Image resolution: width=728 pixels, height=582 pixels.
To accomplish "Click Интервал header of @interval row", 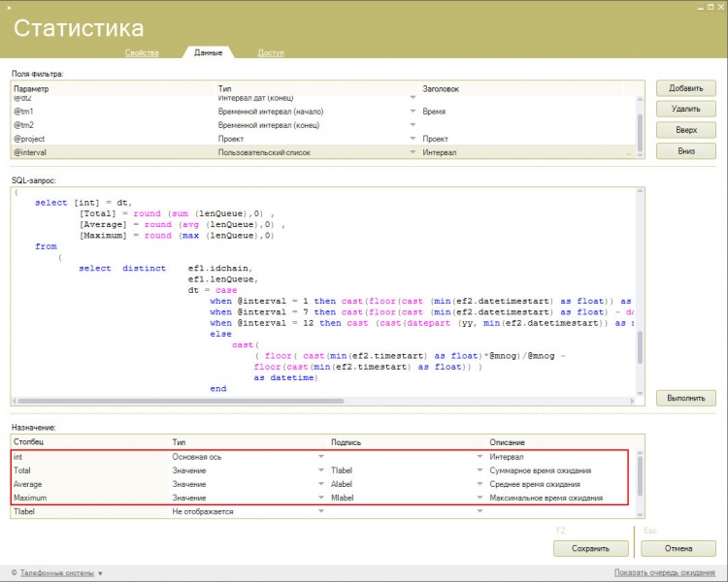I will (x=520, y=152).
